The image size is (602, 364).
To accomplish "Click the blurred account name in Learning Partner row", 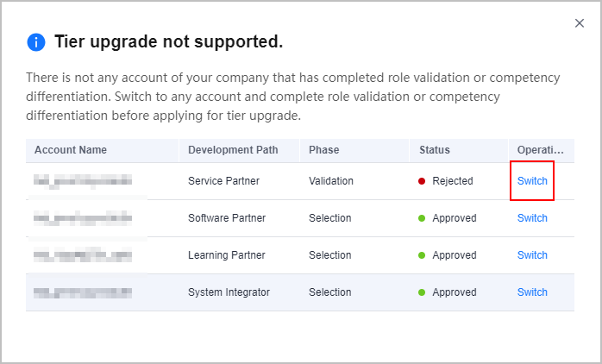I will pos(83,255).
